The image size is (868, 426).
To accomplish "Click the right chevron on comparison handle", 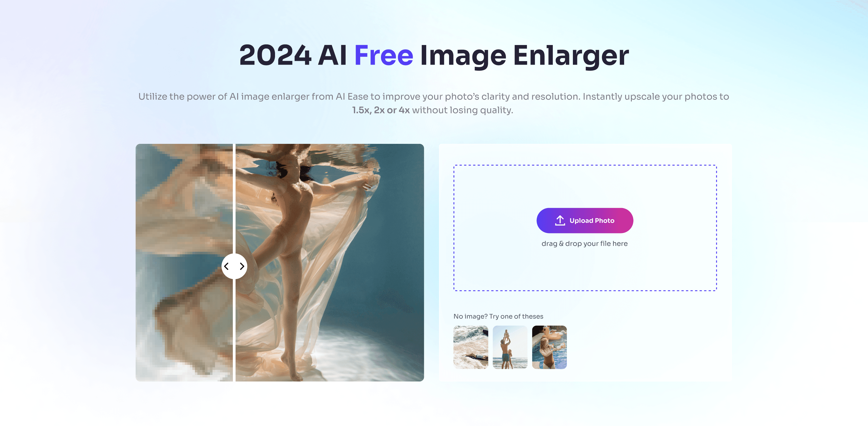I will pyautogui.click(x=242, y=267).
